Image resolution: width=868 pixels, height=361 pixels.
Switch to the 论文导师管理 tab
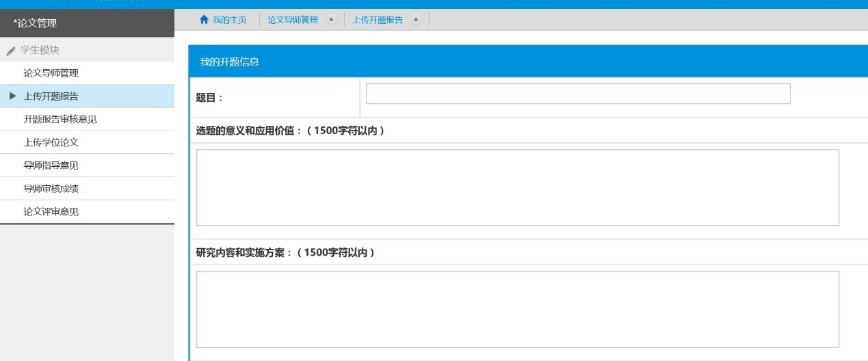pos(293,20)
